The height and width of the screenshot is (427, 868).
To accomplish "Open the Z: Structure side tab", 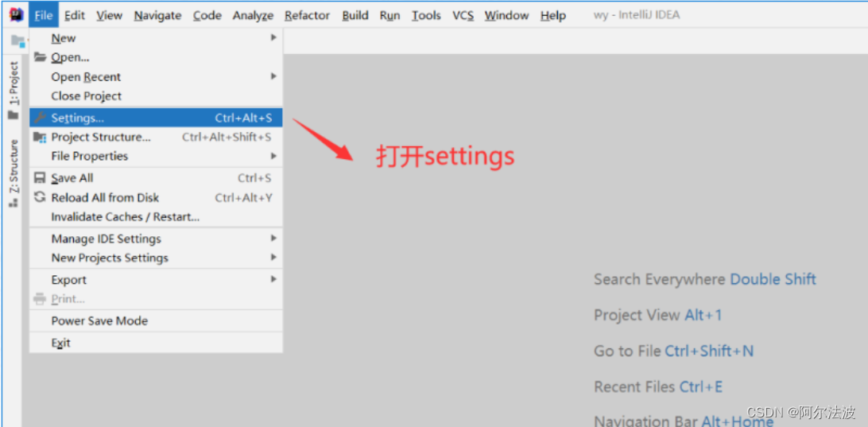I will (14, 173).
